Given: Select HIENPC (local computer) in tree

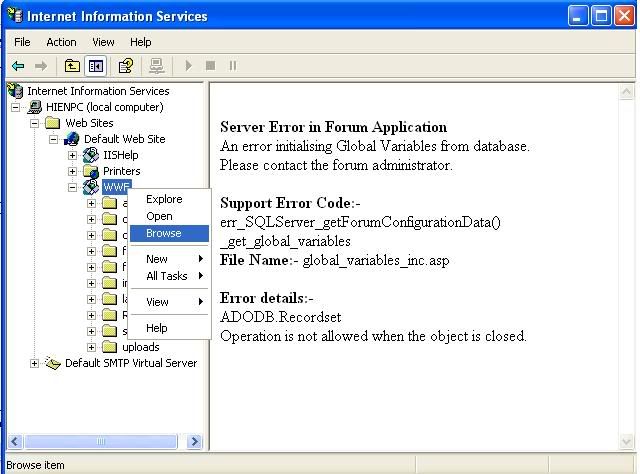Looking at the screenshot, I should 103,107.
